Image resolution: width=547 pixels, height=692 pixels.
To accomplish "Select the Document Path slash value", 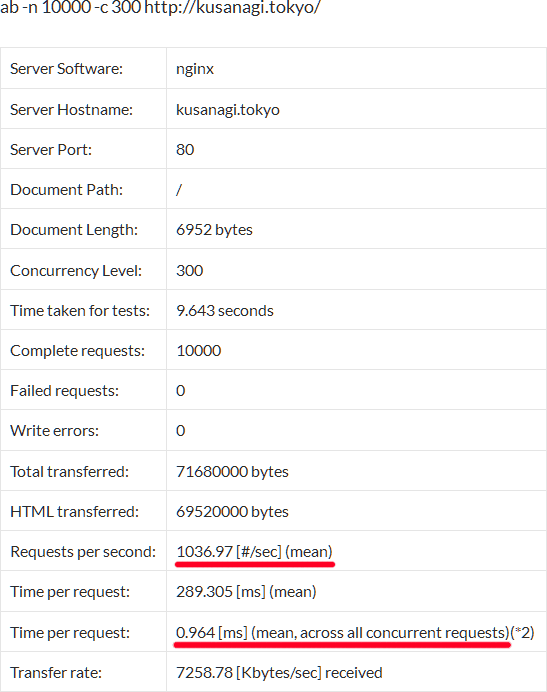I will tap(179, 190).
